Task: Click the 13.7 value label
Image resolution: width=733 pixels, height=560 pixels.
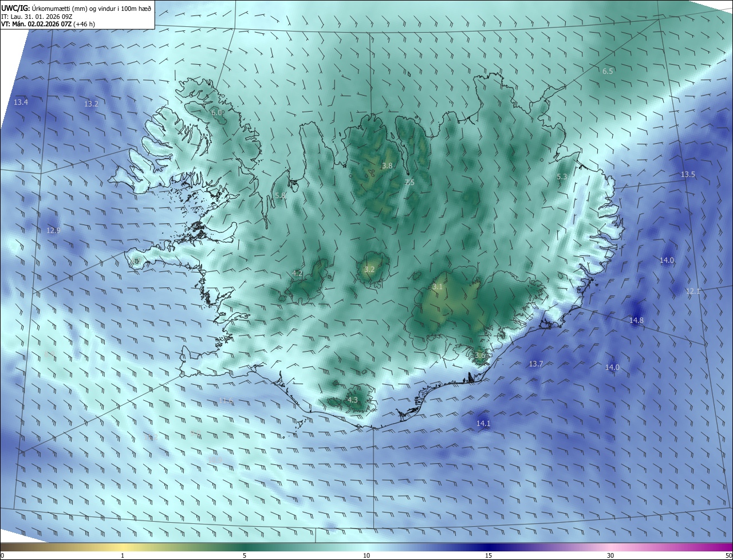Action: (535, 364)
